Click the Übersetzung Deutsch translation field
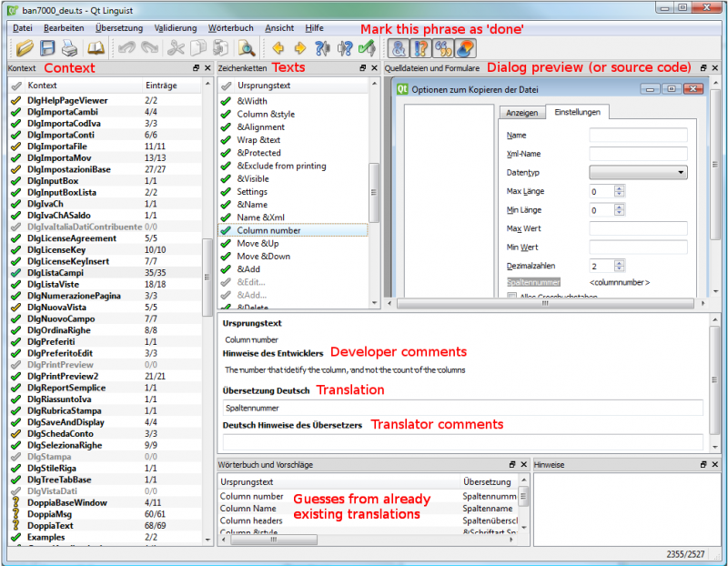Image resolution: width=728 pixels, height=566 pixels. tap(462, 408)
